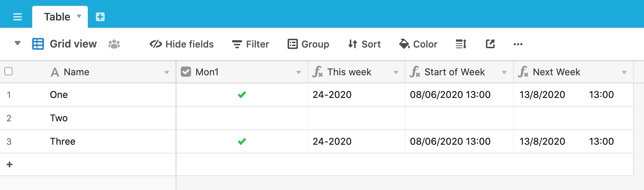Toggle the select-all rows checkbox
This screenshot has height=190, width=644.
click(x=8, y=71)
